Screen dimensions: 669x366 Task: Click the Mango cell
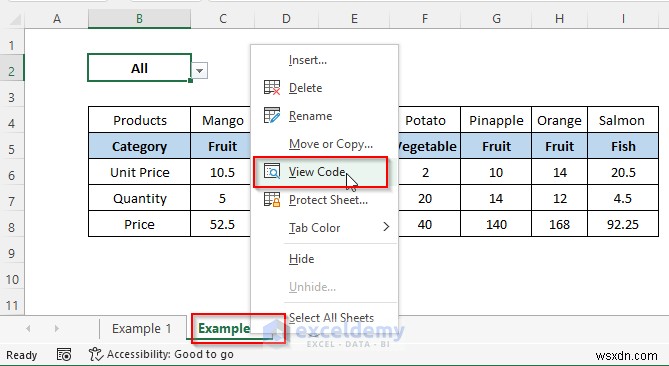point(222,120)
